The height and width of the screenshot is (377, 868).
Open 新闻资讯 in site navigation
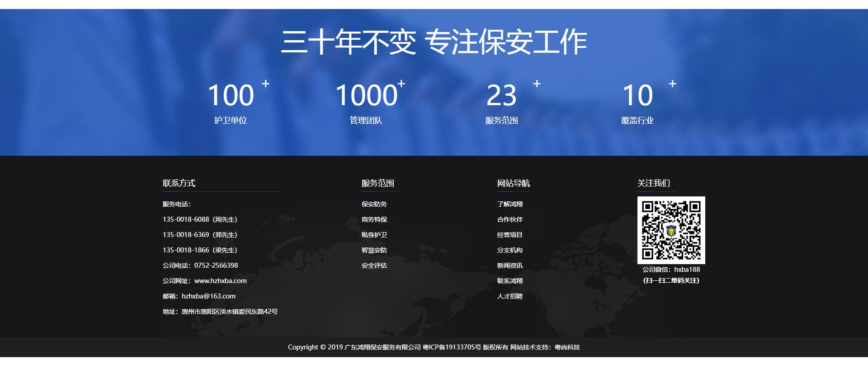pos(509,265)
